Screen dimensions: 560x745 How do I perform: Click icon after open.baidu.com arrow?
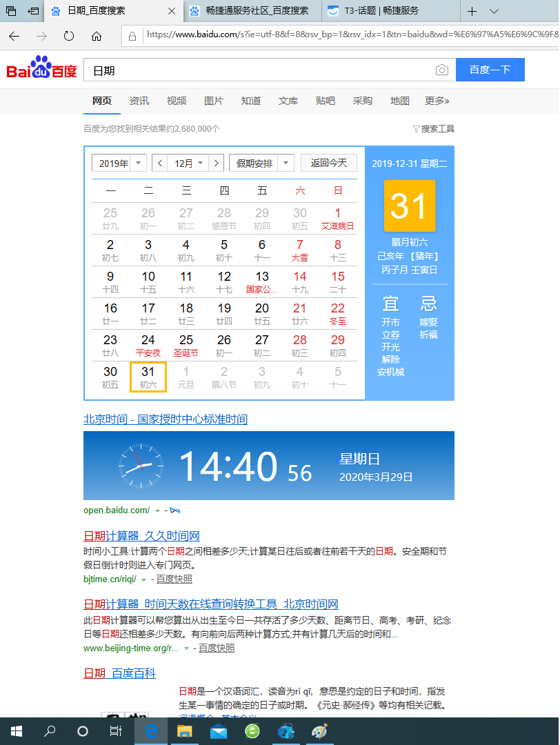(x=174, y=510)
